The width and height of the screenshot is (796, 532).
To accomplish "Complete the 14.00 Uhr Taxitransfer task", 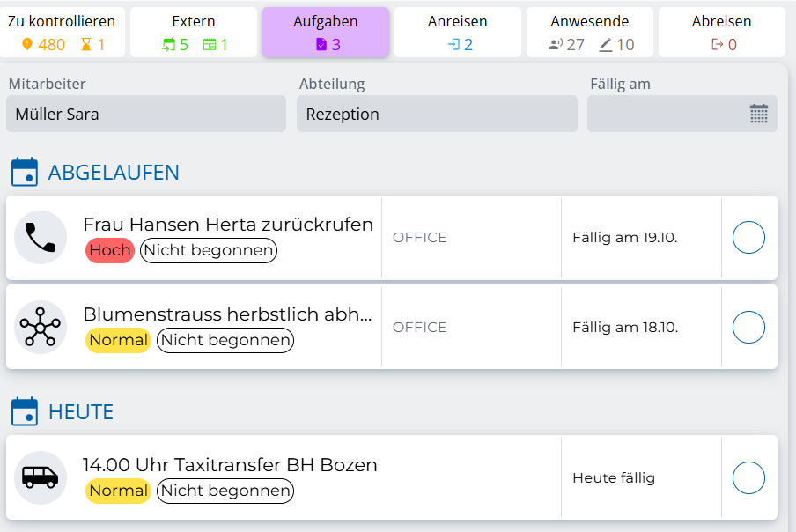I will click(x=748, y=478).
